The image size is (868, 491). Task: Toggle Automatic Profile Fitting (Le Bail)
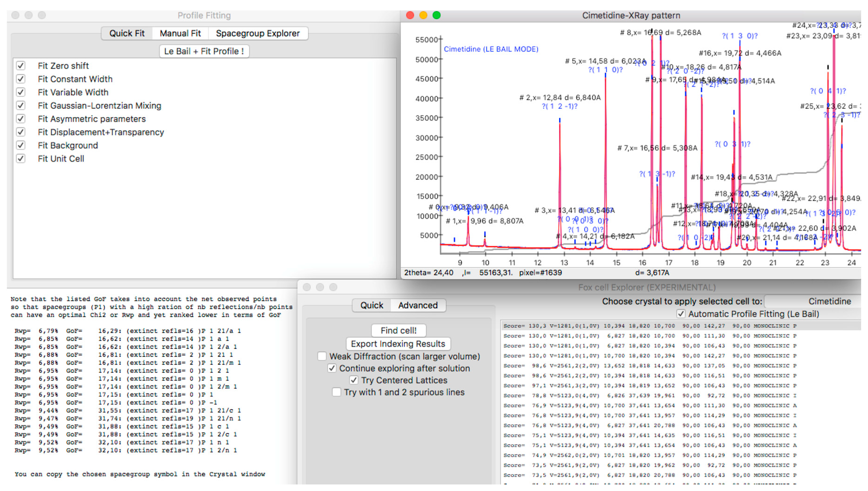681,314
